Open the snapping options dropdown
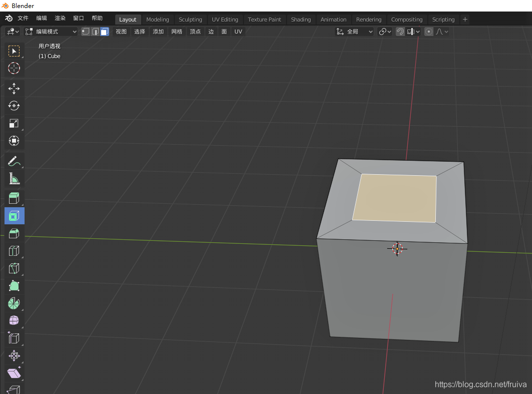The width and height of the screenshot is (532, 394). (414, 32)
